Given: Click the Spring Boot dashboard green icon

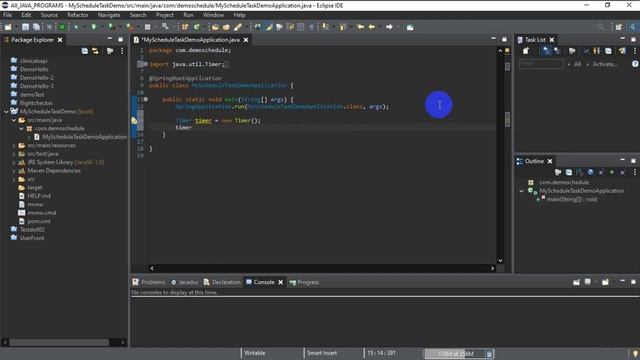Looking at the screenshot, I should tap(62, 27).
